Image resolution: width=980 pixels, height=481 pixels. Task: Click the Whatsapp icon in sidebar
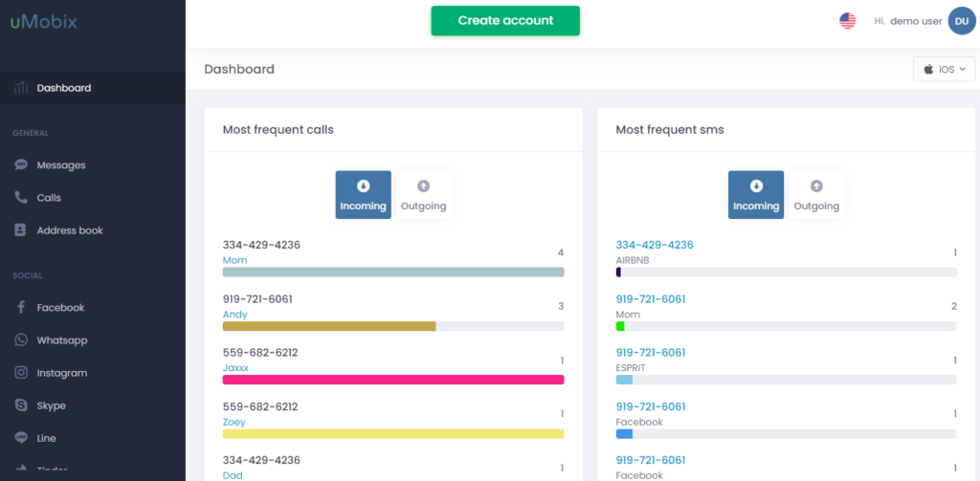(x=21, y=340)
